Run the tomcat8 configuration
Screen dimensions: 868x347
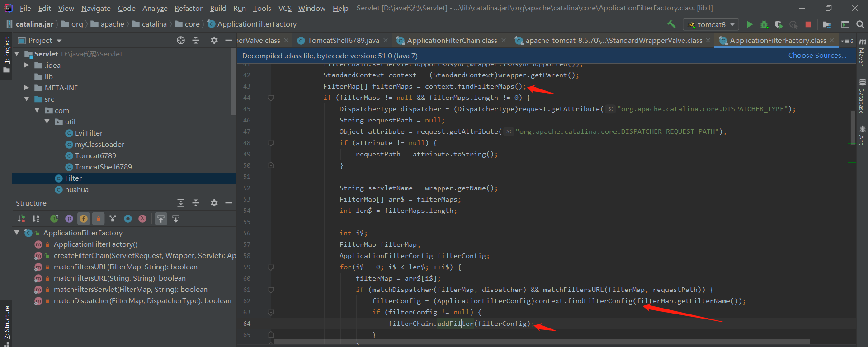[750, 24]
